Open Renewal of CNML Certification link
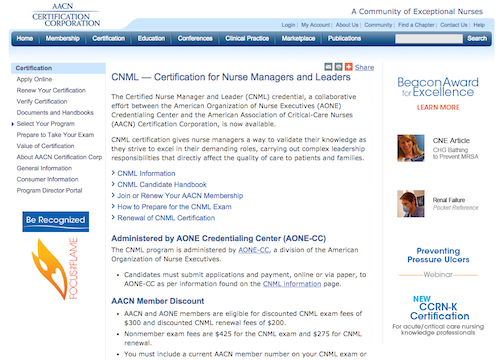 [x=166, y=218]
